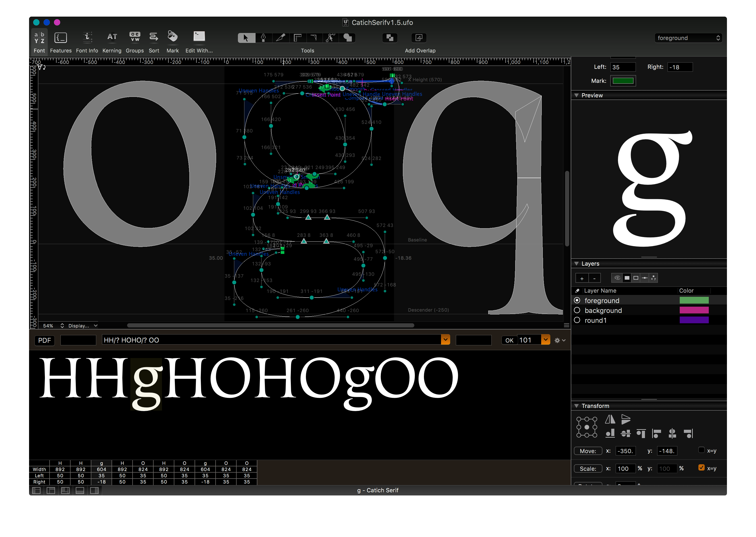Viewport: 756px width, 537px height.
Task: Pick the node path tool with cursor
Action: [x=330, y=38]
